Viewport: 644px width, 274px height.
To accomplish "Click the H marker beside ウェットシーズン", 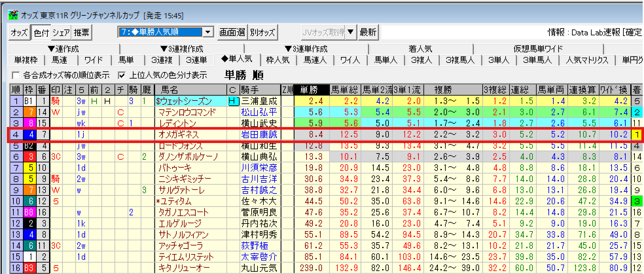I will [233, 101].
